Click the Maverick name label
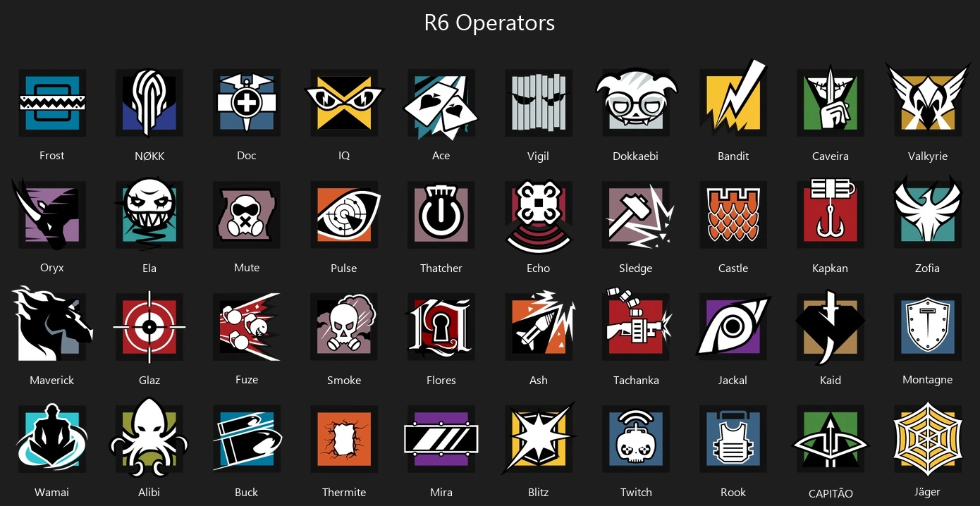This screenshot has height=506, width=980. 52,380
